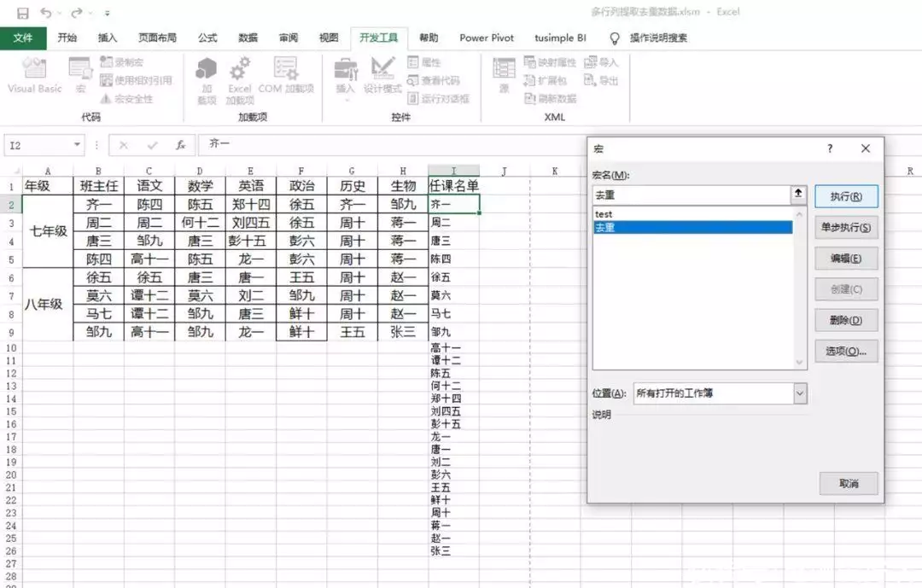Click 编辑 to edit the selected macro
The image size is (922, 588).
click(845, 259)
